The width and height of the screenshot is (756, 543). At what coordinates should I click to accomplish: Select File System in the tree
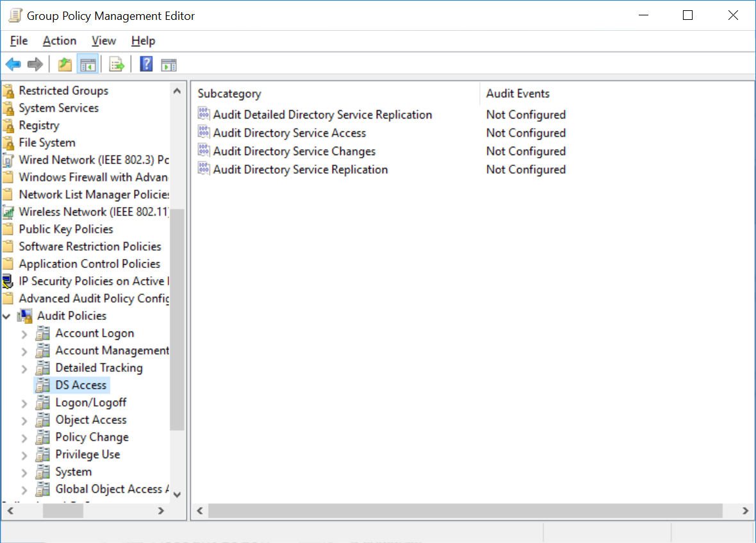tap(47, 143)
